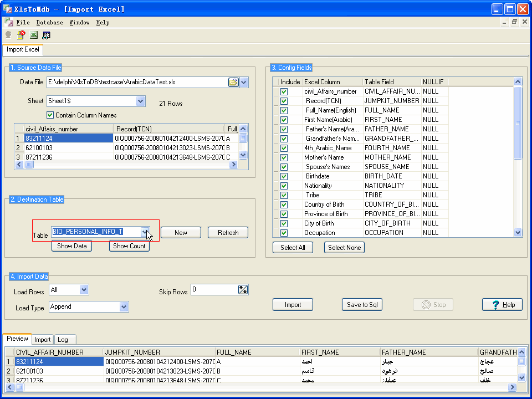Click the source grid scroll up arrow

point(243,129)
